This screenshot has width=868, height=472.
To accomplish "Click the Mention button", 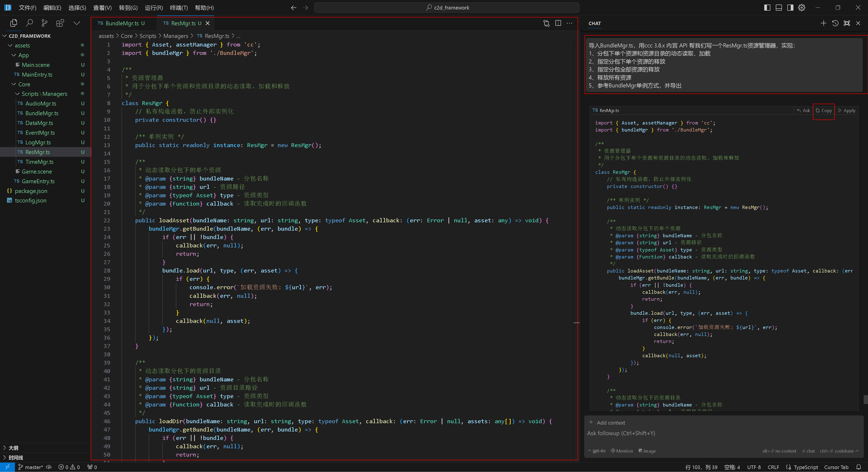I will click(x=622, y=451).
